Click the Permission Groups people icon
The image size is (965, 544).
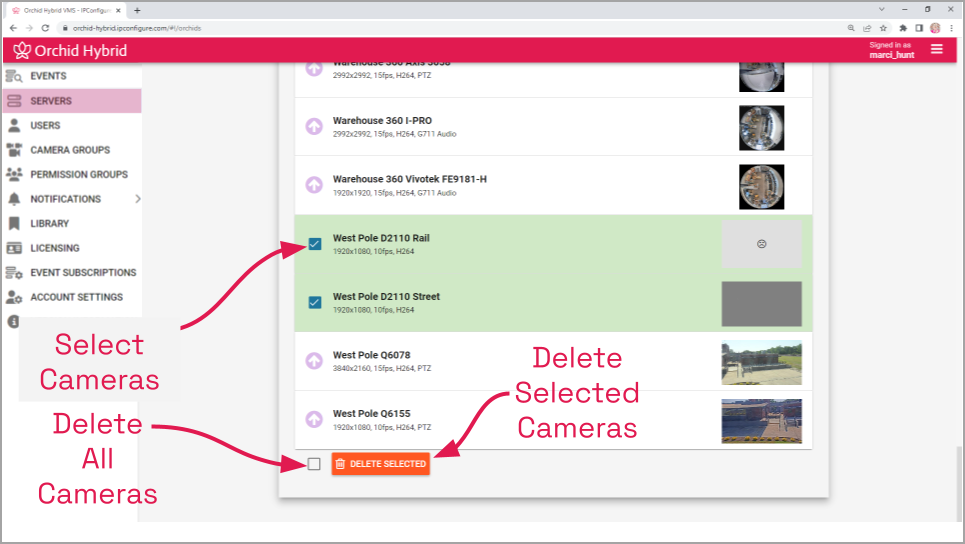pyautogui.click(x=14, y=174)
